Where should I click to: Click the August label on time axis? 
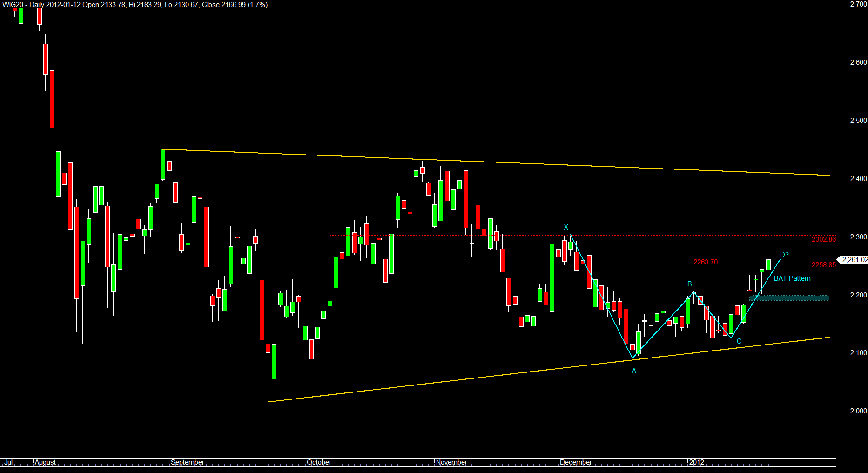45,462
